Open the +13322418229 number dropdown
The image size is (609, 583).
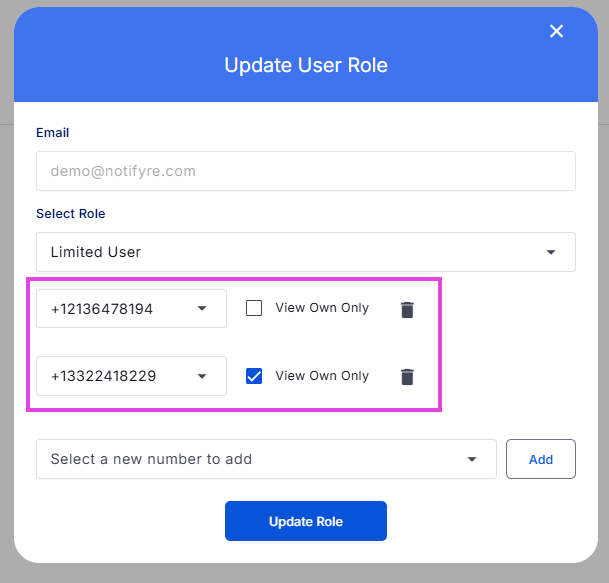click(131, 376)
